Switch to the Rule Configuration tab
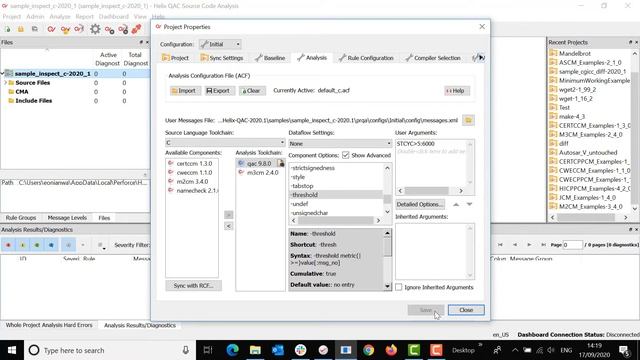The width and height of the screenshot is (640, 360). click(x=366, y=58)
